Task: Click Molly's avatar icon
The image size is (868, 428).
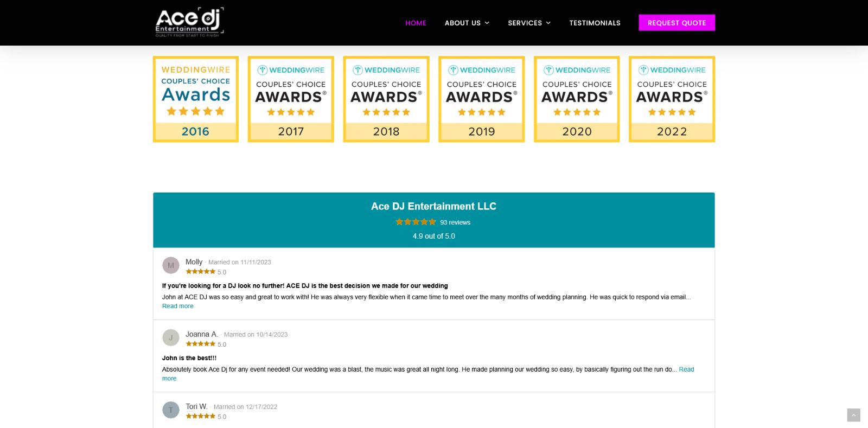Action: [171, 265]
